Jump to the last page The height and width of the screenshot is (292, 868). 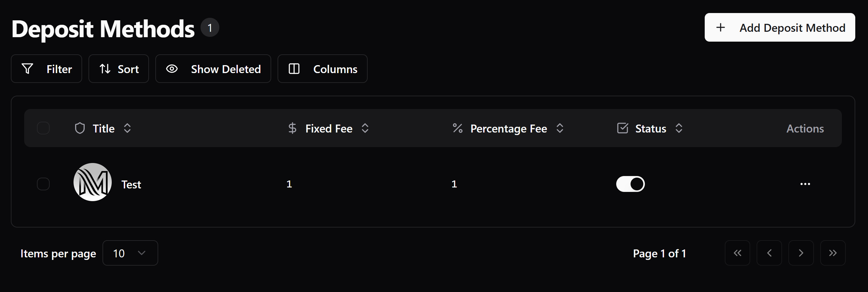(833, 253)
